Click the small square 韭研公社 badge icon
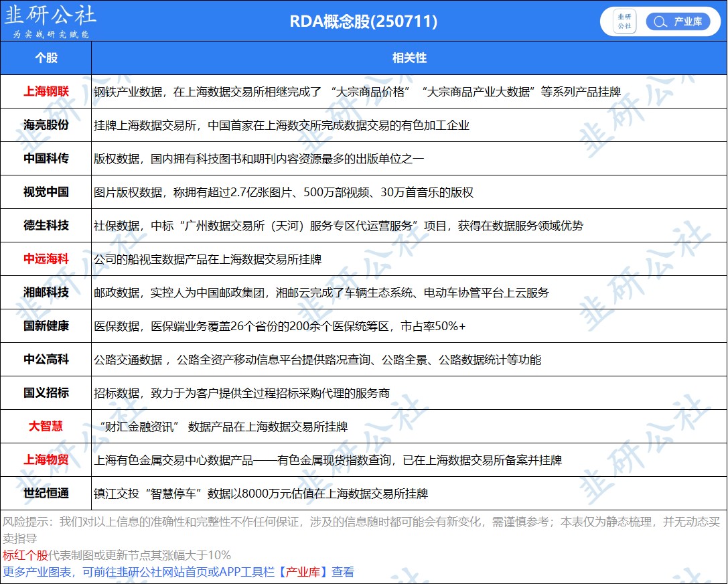The height and width of the screenshot is (584, 728). (624, 21)
